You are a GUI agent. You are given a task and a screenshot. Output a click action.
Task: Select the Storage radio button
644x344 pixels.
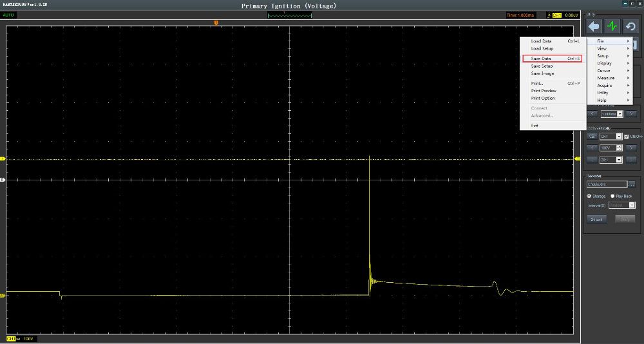tap(589, 196)
